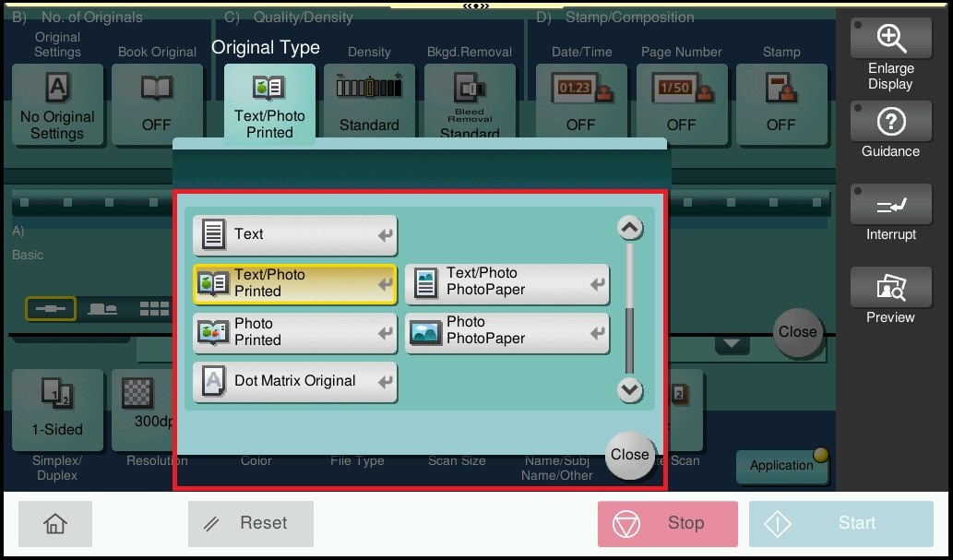Open the Density Standard setting
The height and width of the screenshot is (560, 953).
click(369, 104)
